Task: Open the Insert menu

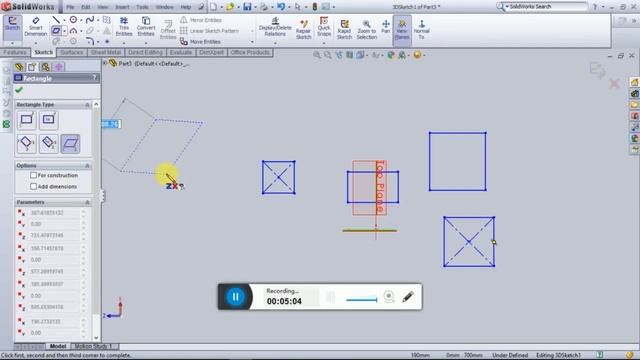Action: [x=122, y=7]
